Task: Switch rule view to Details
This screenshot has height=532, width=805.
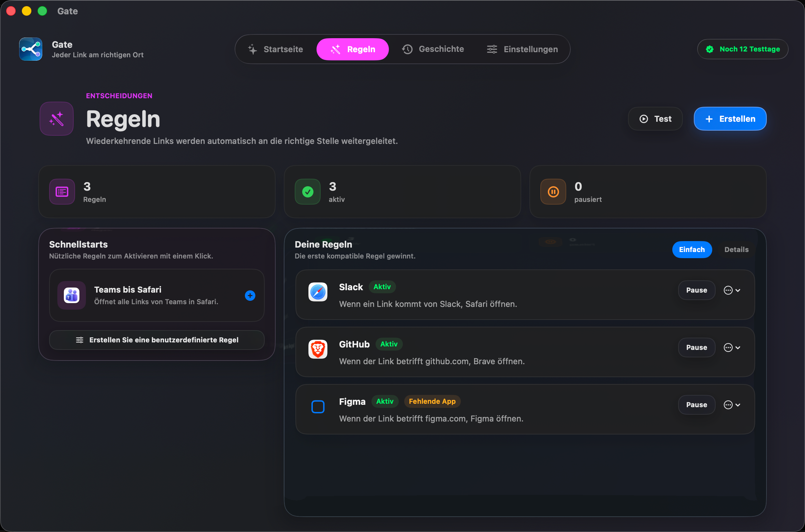Action: click(736, 250)
